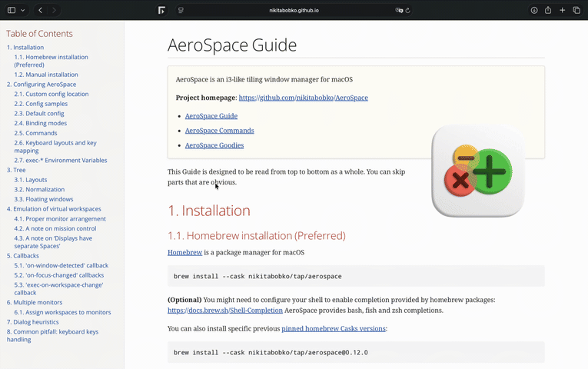Open the docs.brew.sh Shell-Completion link
Screen dimensions: 588x369
pos(225,310)
